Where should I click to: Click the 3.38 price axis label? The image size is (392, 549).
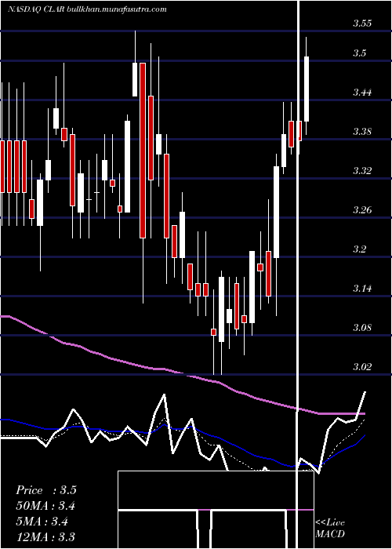[362, 132]
